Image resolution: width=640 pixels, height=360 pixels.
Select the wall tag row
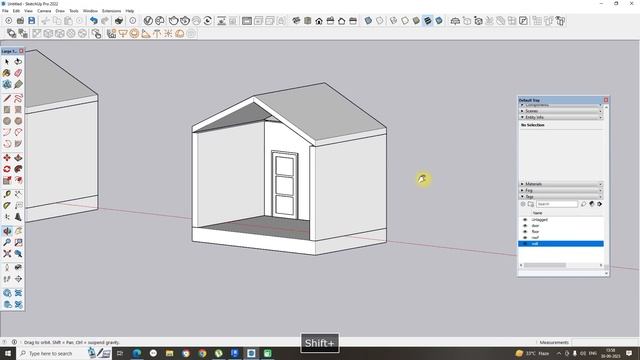coord(561,244)
